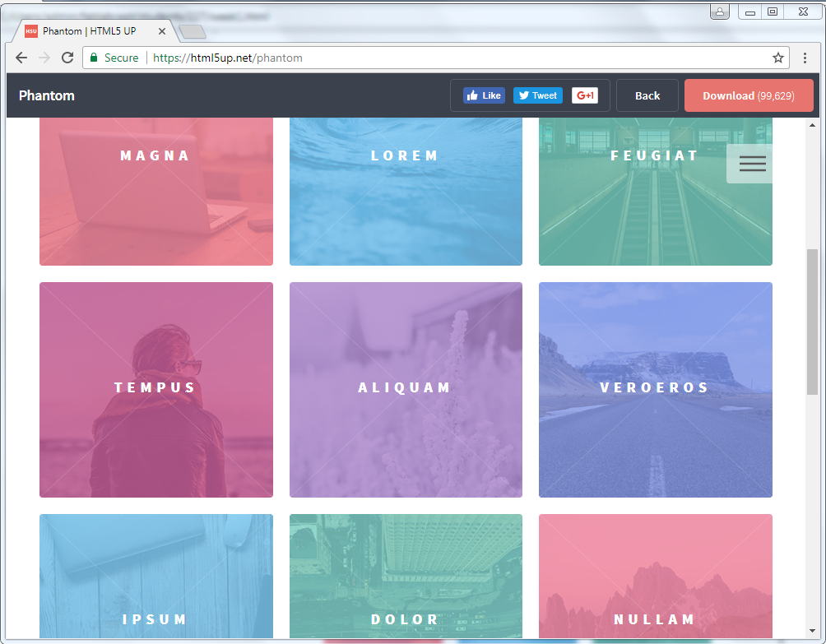Open the VEROEROS tile
Viewport: 826px width, 644px height.
656,390
